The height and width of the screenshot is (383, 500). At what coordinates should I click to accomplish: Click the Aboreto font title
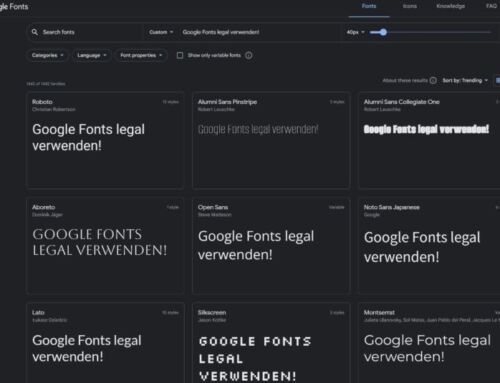coord(43,207)
